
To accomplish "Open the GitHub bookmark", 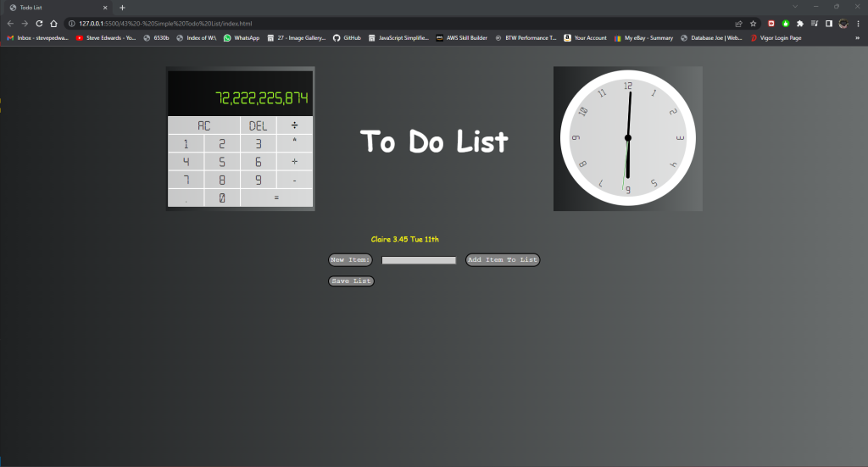I will pos(347,38).
